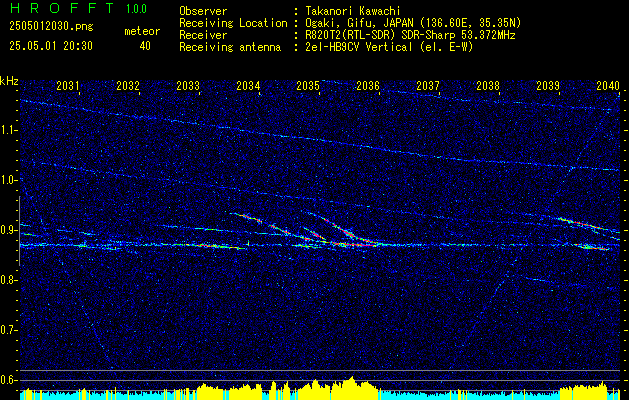The image size is (629, 400).
Task: Click the gray frequency range bar
Action: point(19,231)
